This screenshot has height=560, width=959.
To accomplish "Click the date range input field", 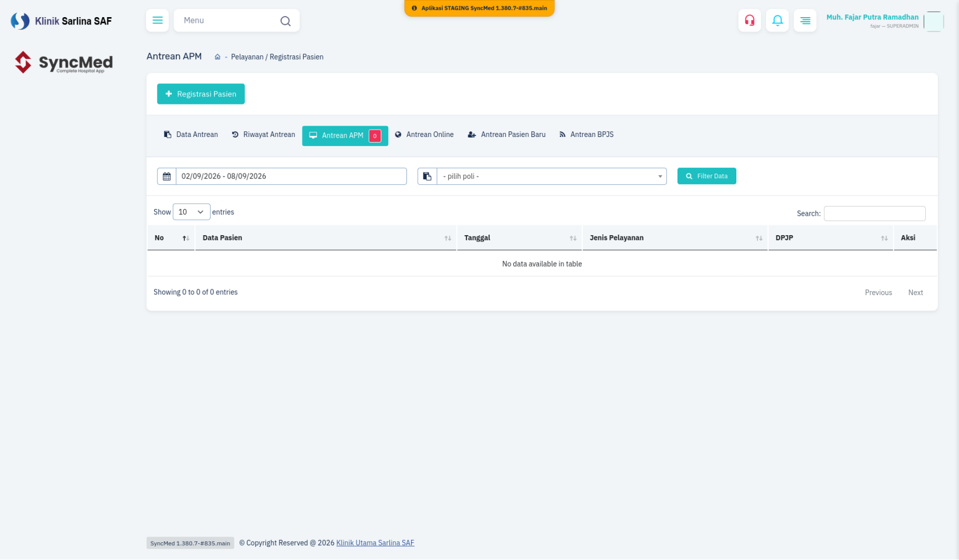I will [291, 176].
